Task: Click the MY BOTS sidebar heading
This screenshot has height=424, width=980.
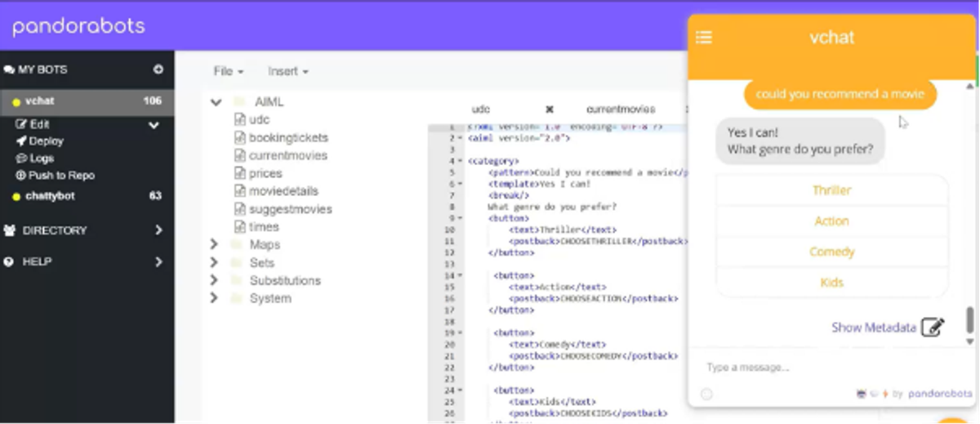Action: click(41, 70)
